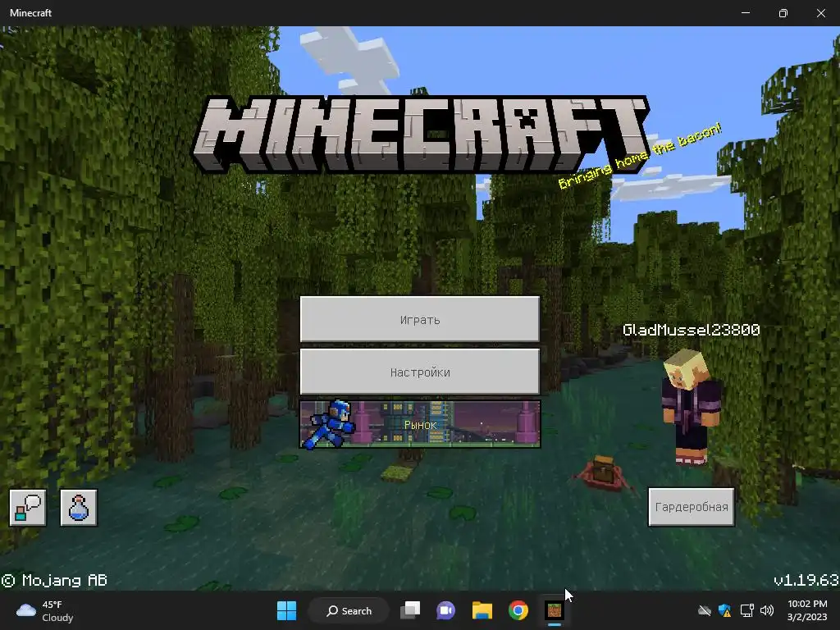Restore down the Minecraft window

783,13
